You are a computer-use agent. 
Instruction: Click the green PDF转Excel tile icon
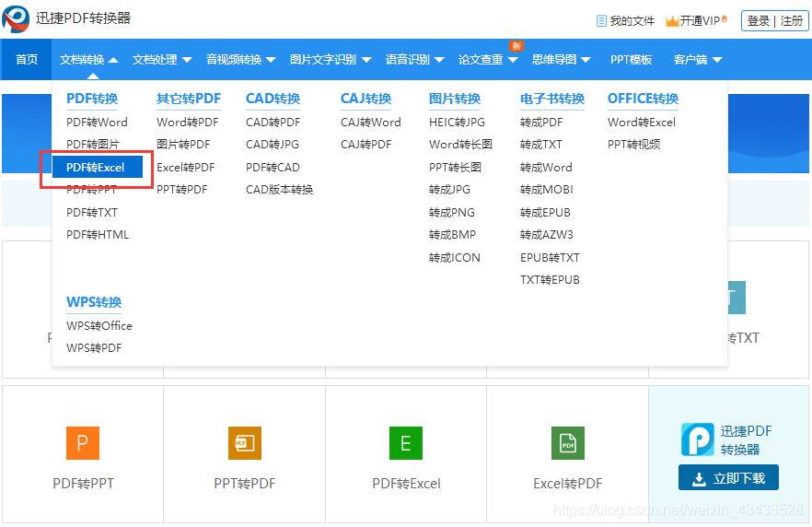click(x=406, y=443)
